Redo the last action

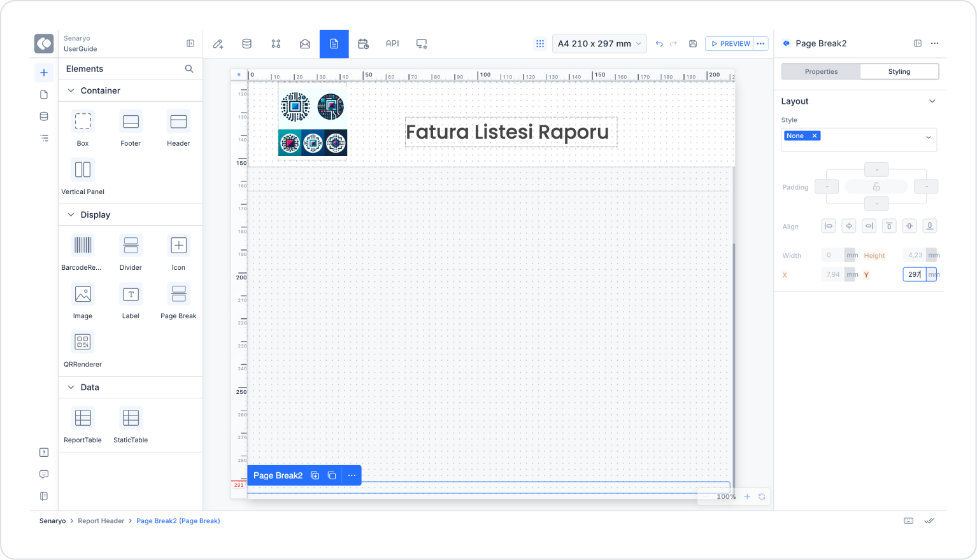(x=674, y=44)
